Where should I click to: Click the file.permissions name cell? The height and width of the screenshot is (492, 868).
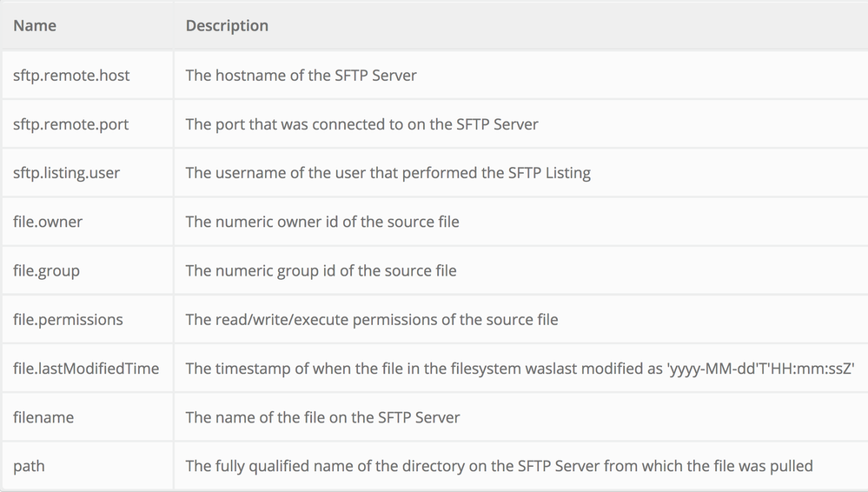pos(68,320)
